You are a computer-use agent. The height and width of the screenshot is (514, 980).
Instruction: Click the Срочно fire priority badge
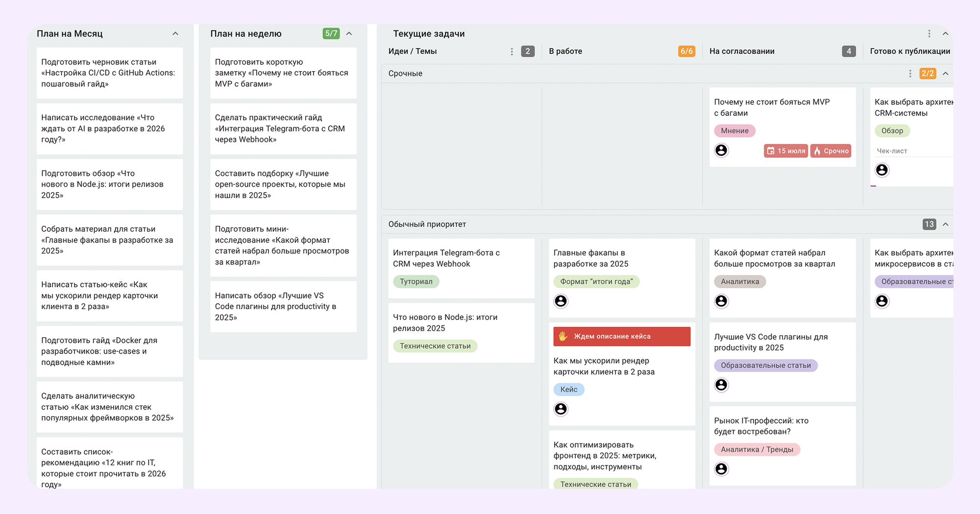(x=831, y=151)
